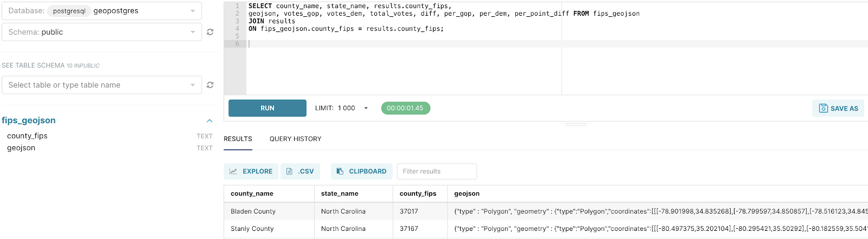Click the Explore chart icon
868x239 pixels.
[x=233, y=171]
